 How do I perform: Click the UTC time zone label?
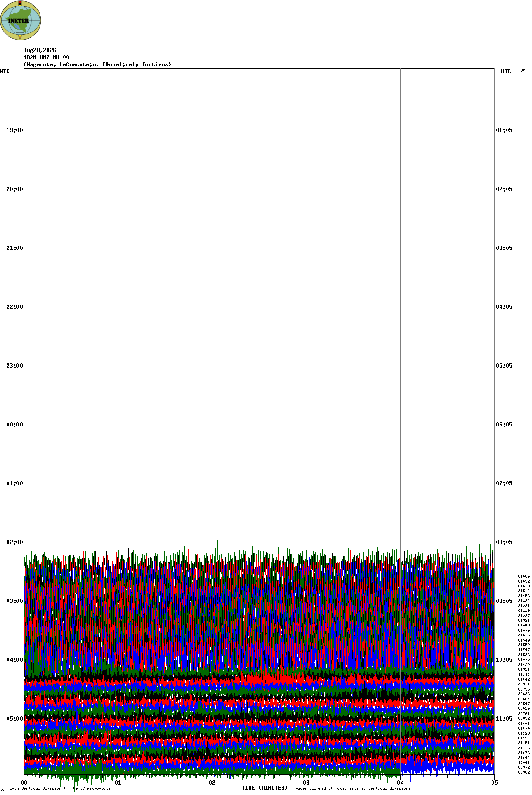(x=506, y=72)
